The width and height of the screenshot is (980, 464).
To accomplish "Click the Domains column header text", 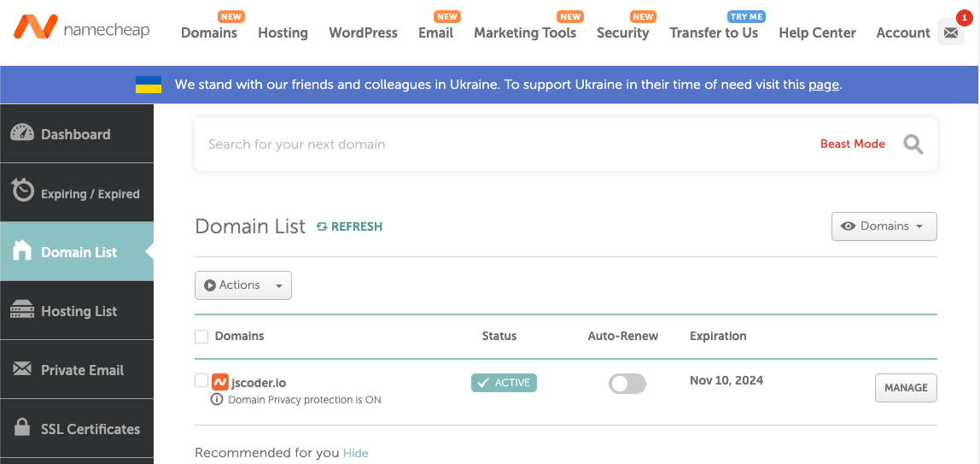I will coord(239,336).
